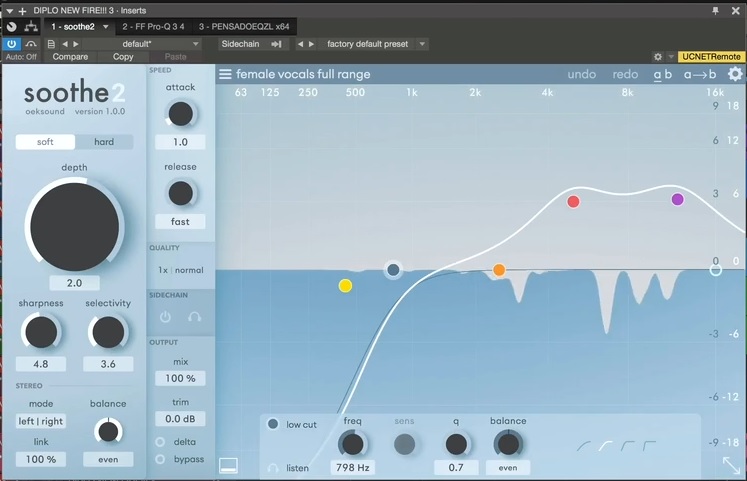
Task: Click the Compare button
Action: pyautogui.click(x=70, y=57)
